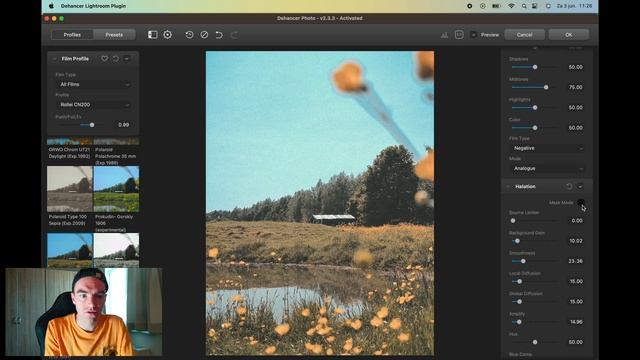This screenshot has width=640, height=360.
Task: Show the histogram icon in toolbar
Action: point(444,35)
